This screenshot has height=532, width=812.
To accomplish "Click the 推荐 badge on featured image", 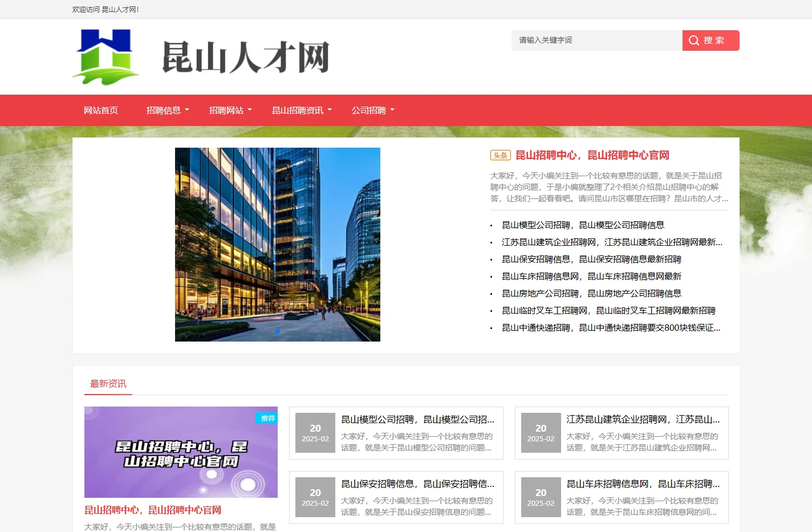I will (267, 419).
